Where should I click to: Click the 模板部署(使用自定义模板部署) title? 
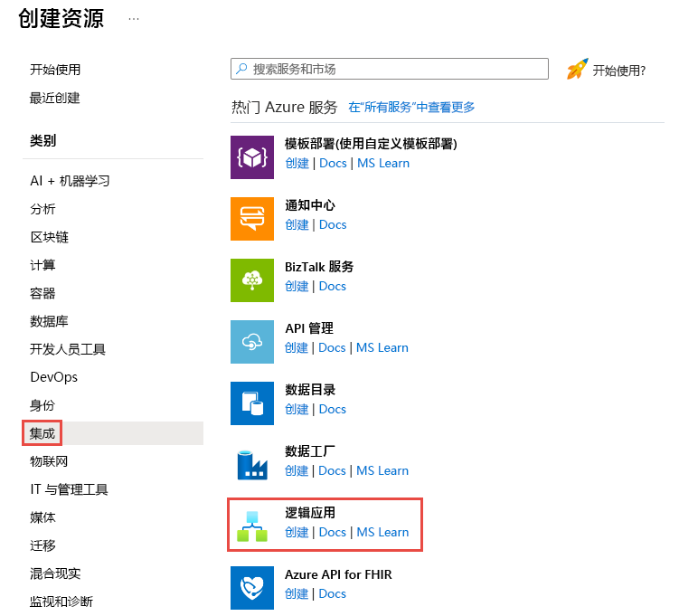tap(371, 144)
